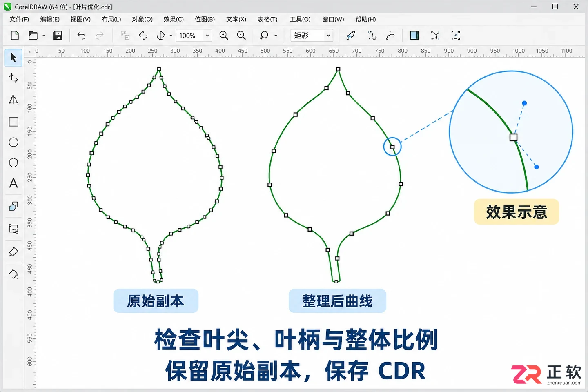The width and height of the screenshot is (588, 392).
Task: Expand the arrow beside the Open folder icon
Action: tap(44, 36)
